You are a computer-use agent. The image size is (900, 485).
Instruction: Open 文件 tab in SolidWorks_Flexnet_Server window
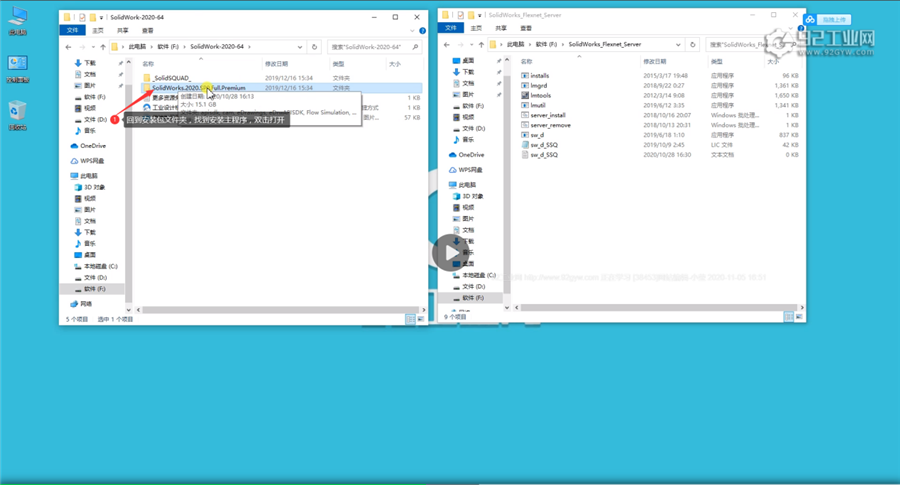pyautogui.click(x=451, y=28)
